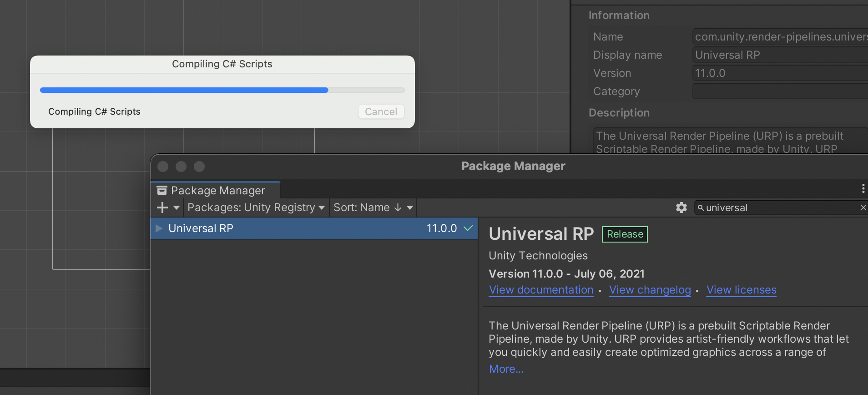
Task: Click the Name field in Information
Action: pyautogui.click(x=780, y=37)
